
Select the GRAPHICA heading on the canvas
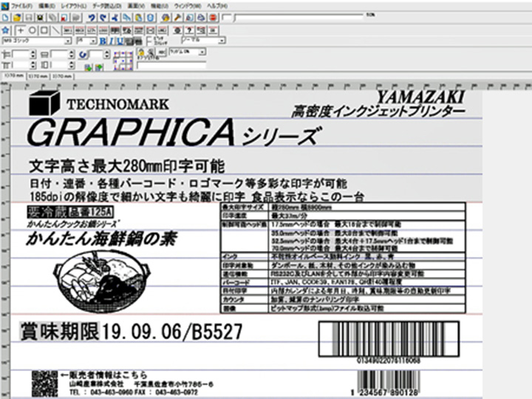point(131,132)
